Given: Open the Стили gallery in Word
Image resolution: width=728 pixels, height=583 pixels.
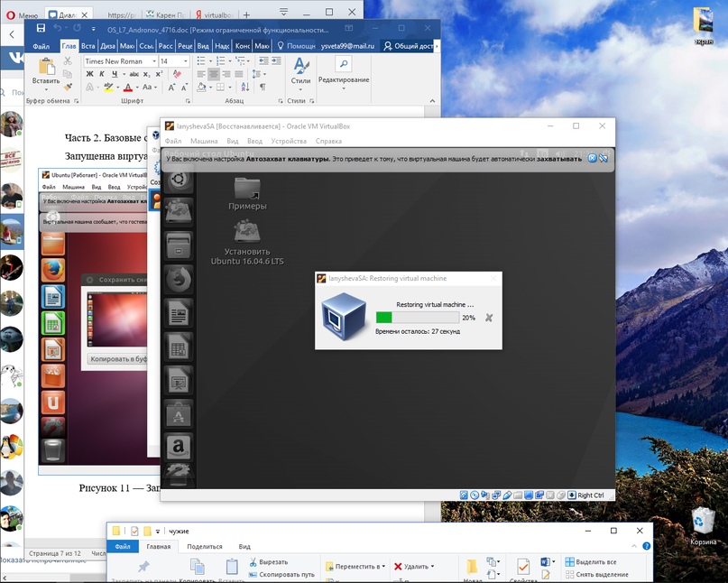Looking at the screenshot, I should (x=300, y=72).
